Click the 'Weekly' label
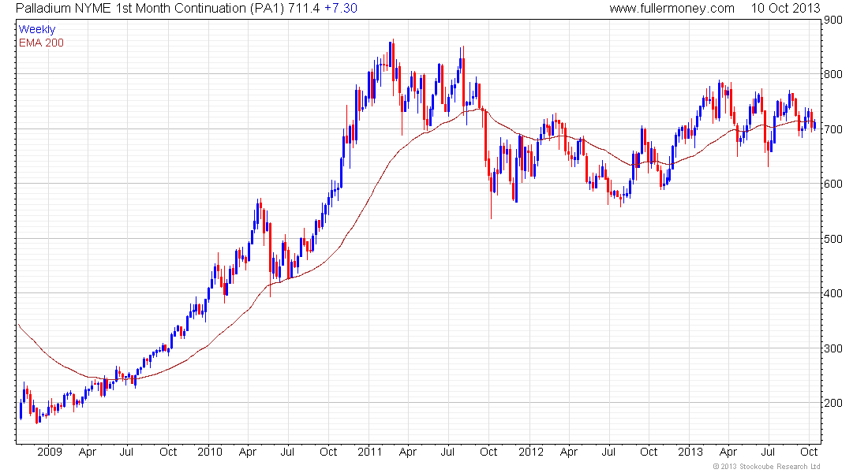Image resolution: width=868 pixels, height=473 pixels. [37, 30]
